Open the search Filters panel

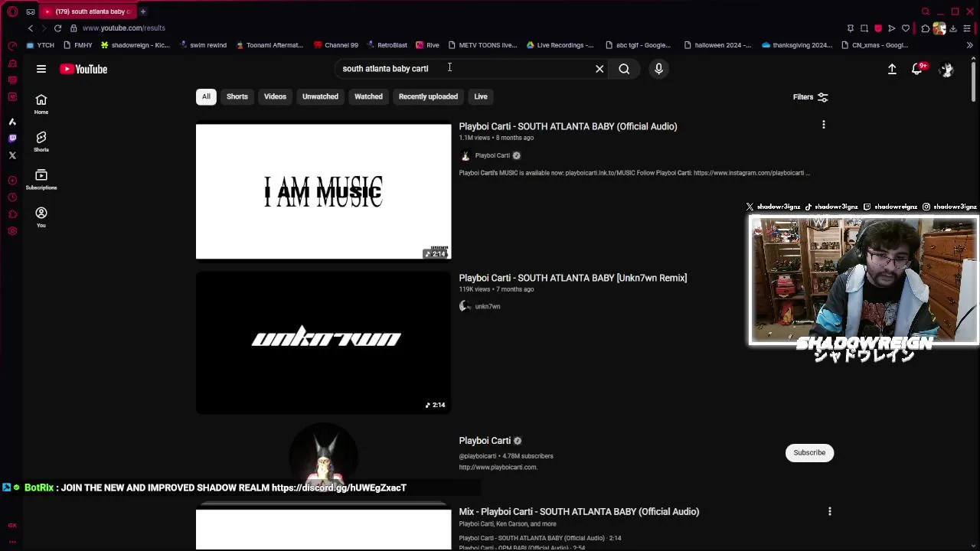point(811,97)
